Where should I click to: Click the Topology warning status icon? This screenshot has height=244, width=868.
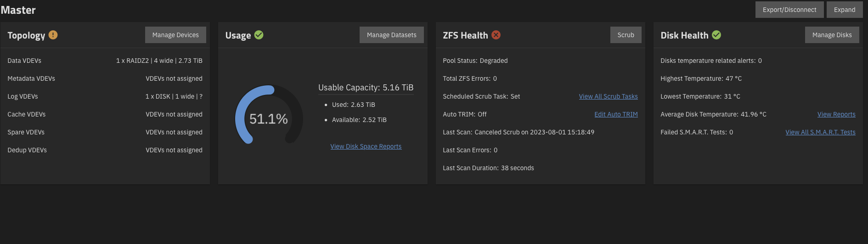tap(53, 35)
